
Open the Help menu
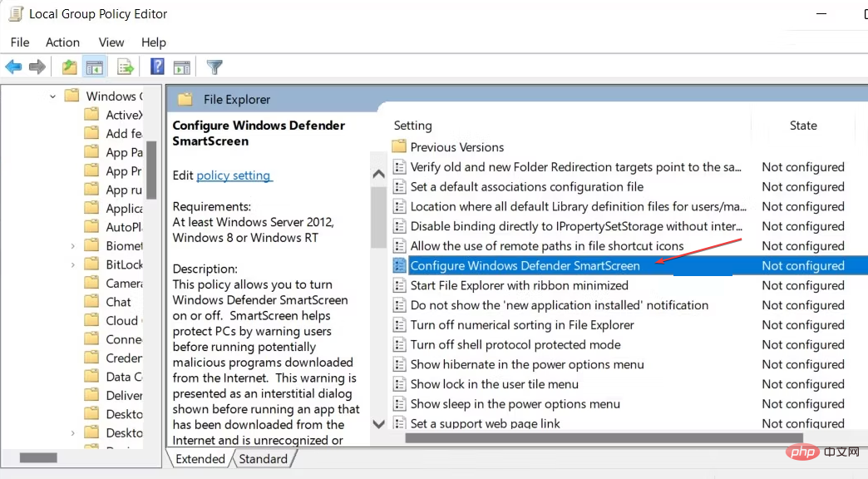[x=153, y=42]
